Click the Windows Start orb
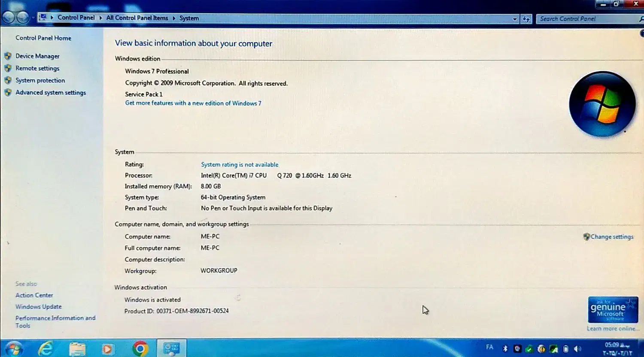 (x=14, y=348)
